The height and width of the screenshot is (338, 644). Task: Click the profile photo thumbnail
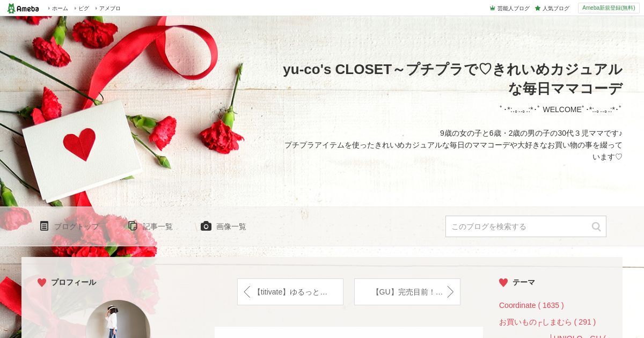pos(118,319)
